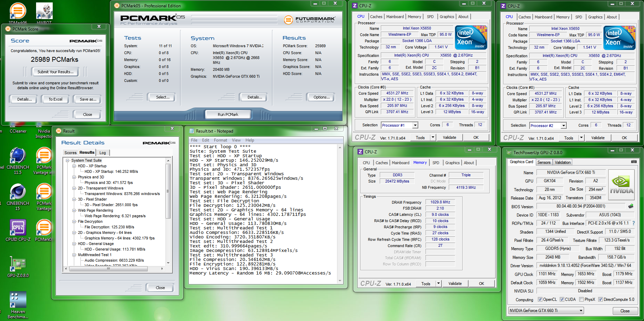This screenshot has height=321, width=644.
Task: Click Intel Xeon logo in Processor #2 CPU-Z
Action: coord(619,37)
